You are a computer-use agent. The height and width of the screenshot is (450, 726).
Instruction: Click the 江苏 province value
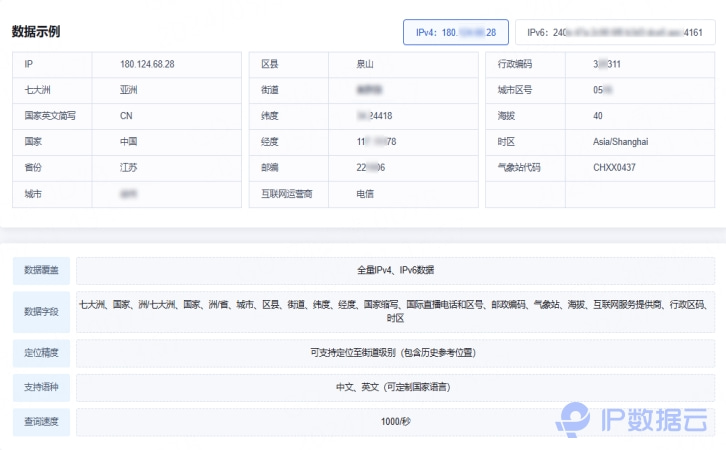pyautogui.click(x=129, y=168)
